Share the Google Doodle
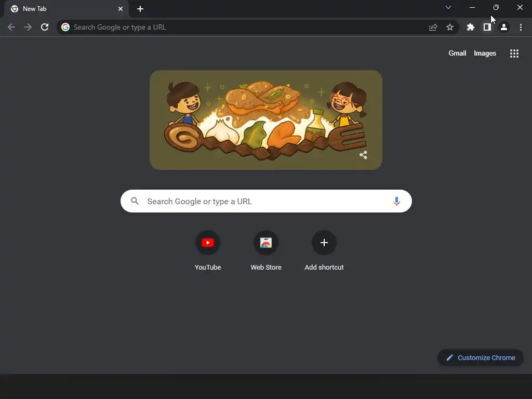 [x=363, y=155]
